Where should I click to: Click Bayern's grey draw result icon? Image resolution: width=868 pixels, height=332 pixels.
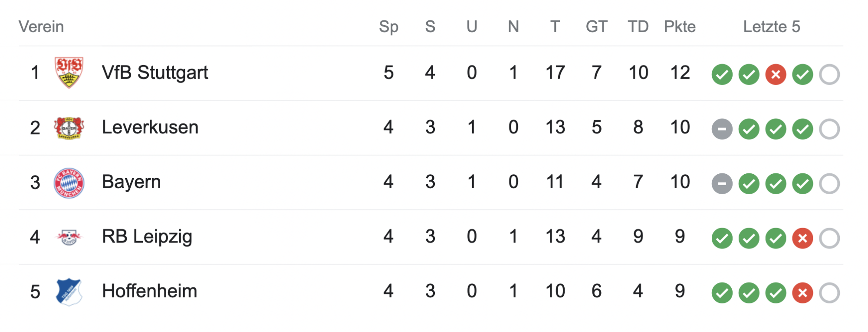pyautogui.click(x=722, y=183)
